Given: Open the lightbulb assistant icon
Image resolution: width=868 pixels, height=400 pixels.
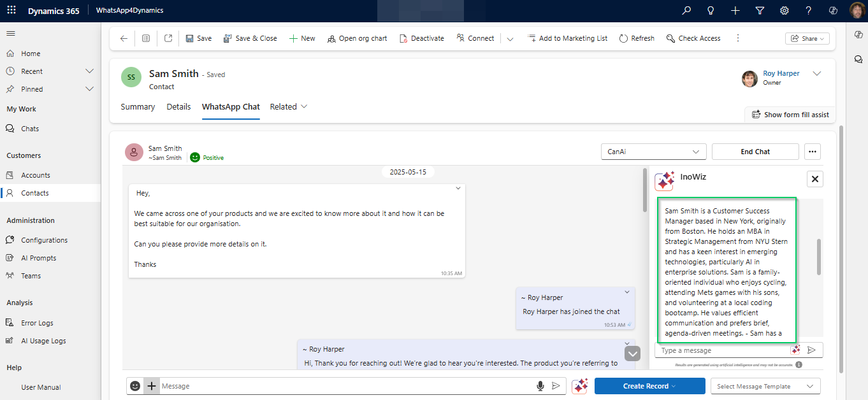Looking at the screenshot, I should tap(711, 10).
